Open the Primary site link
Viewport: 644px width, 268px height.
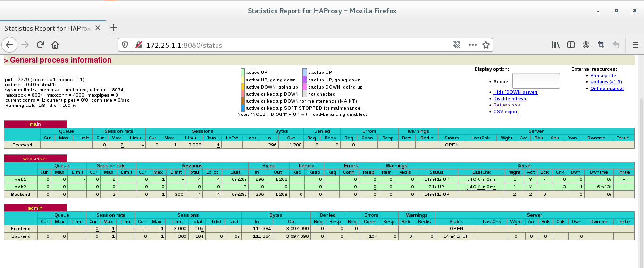pyautogui.click(x=603, y=75)
